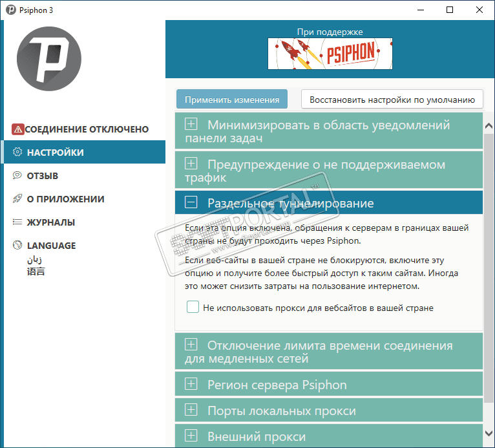Collapse Раздельное туннелирование section
495x448 pixels.
(x=329, y=203)
